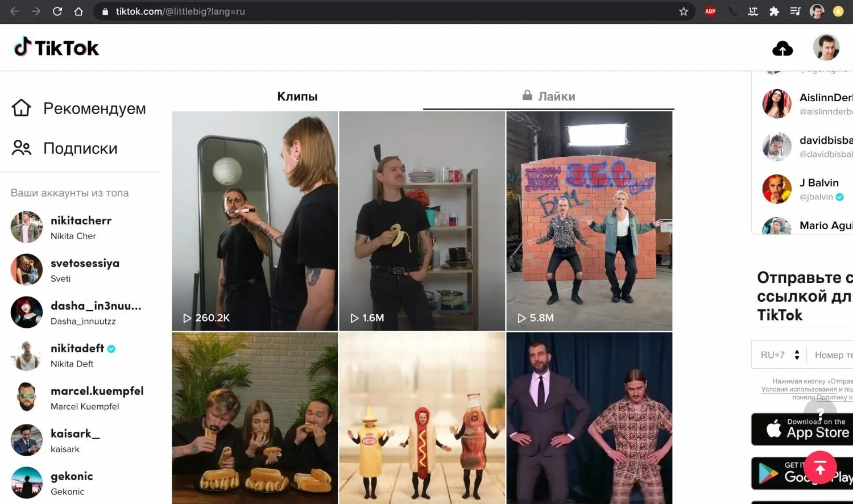The width and height of the screenshot is (853, 504).
Task: Go forward with browser forward arrow
Action: tap(36, 11)
